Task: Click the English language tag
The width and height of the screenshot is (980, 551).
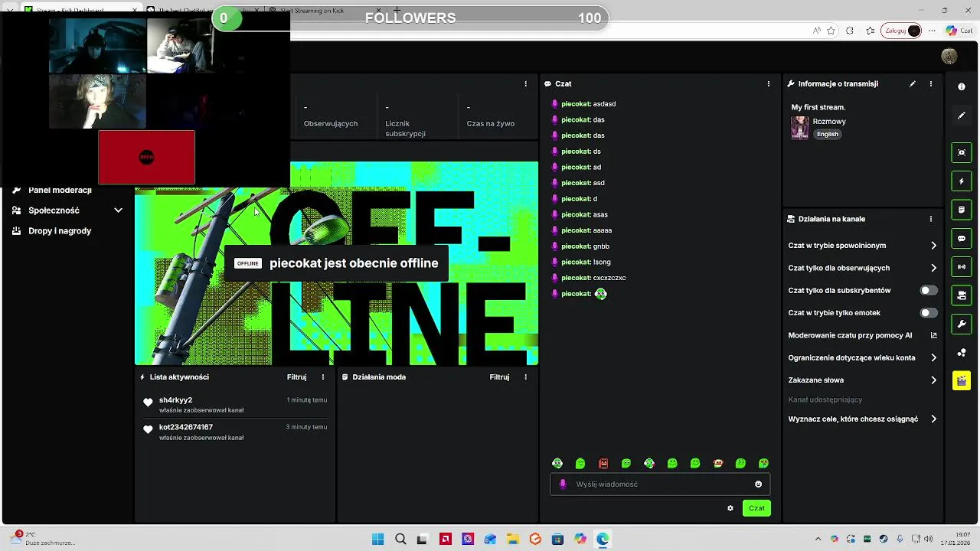Action: pyautogui.click(x=827, y=134)
